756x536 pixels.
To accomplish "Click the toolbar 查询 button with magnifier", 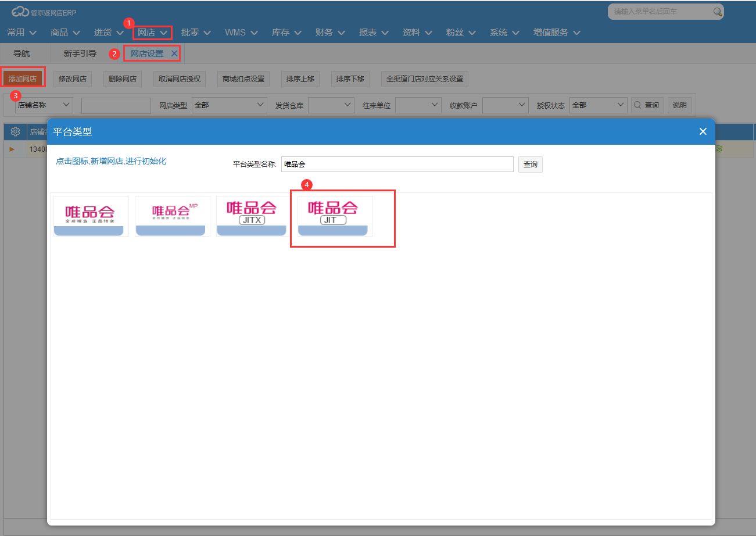I will tap(647, 105).
